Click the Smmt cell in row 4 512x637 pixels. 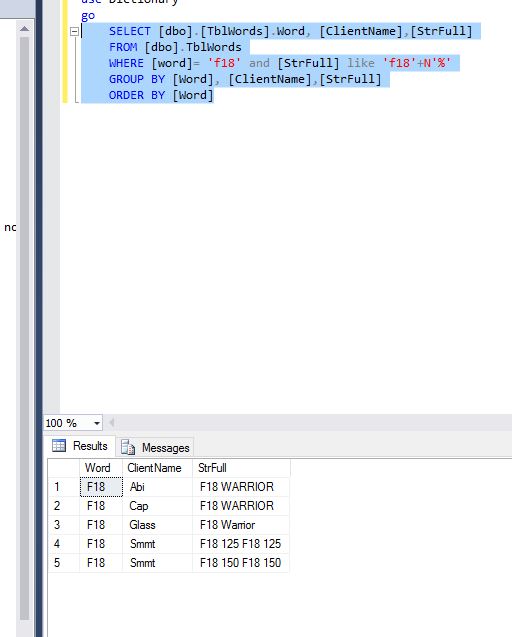click(x=157, y=544)
